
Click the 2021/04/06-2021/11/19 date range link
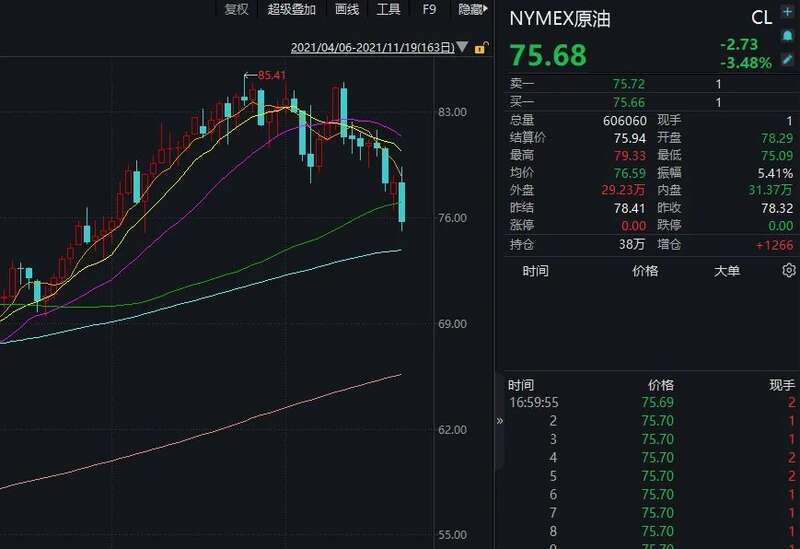click(372, 47)
